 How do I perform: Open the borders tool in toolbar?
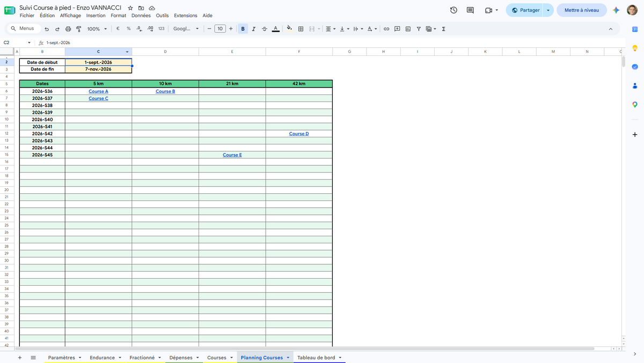coord(301,29)
